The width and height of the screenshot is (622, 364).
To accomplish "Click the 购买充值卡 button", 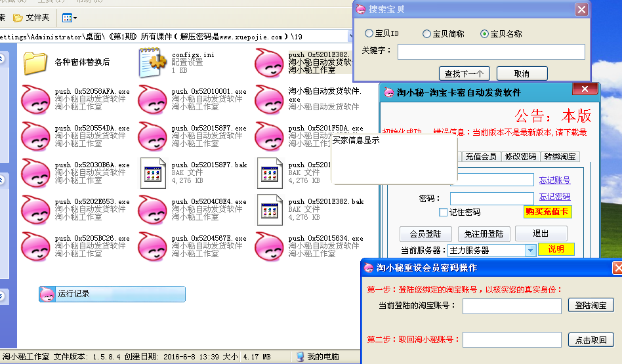I will pyautogui.click(x=547, y=212).
